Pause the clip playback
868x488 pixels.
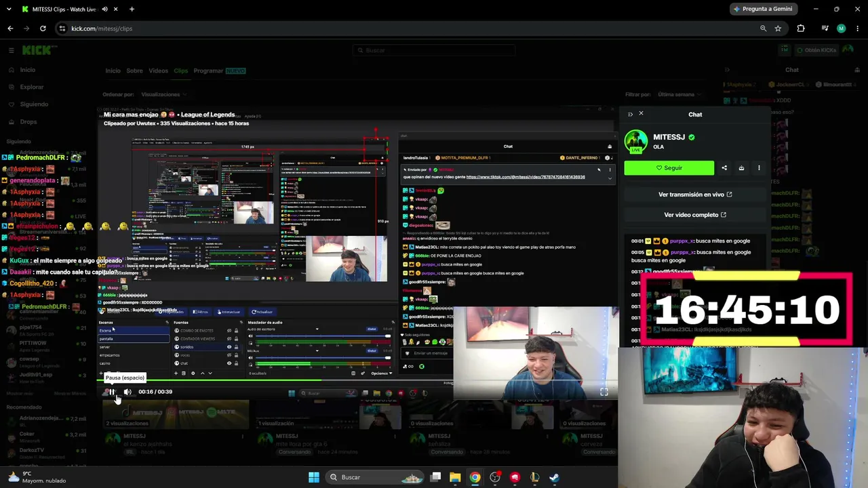[112, 392]
